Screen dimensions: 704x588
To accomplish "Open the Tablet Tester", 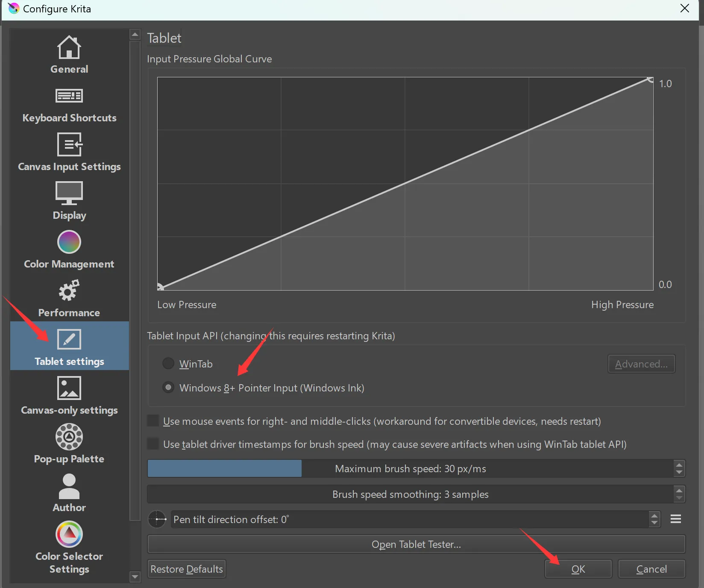I will click(x=417, y=544).
